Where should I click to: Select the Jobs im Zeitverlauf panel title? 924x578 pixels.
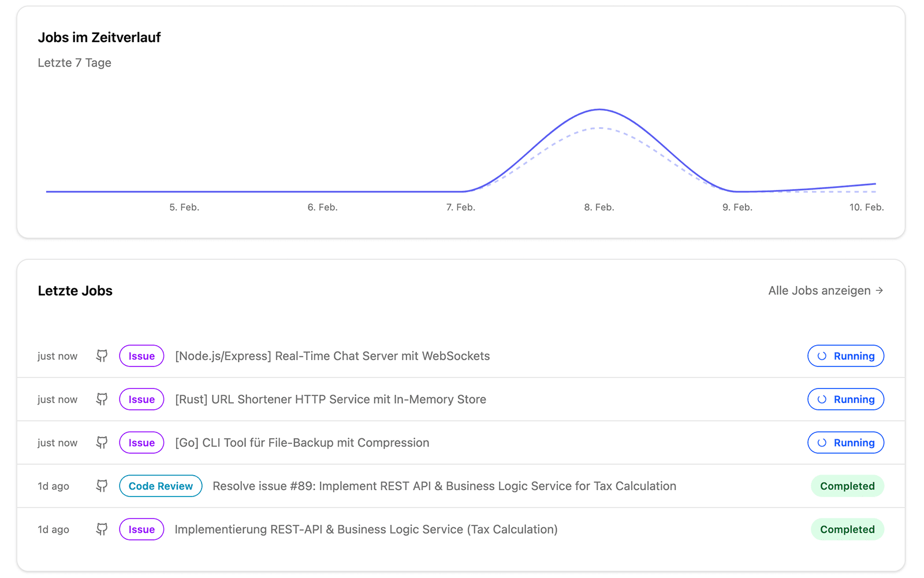pos(99,37)
